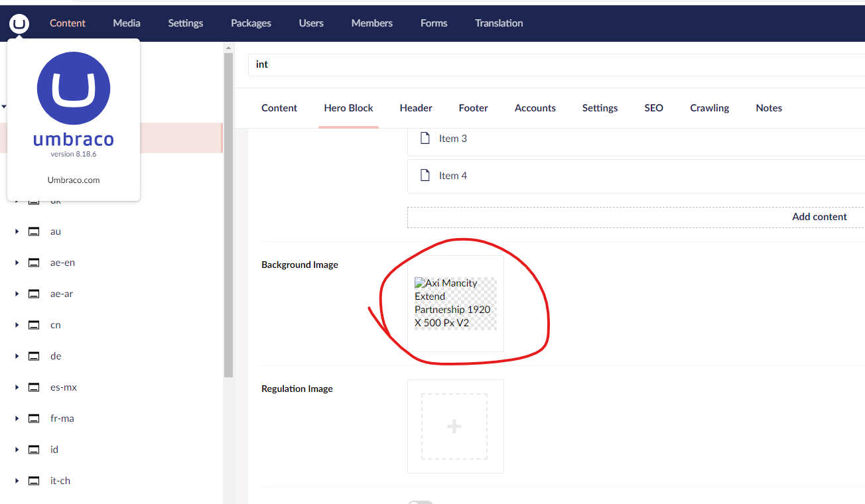Click the plus icon under Regulation Image
Image resolution: width=865 pixels, height=504 pixels.
(x=455, y=426)
